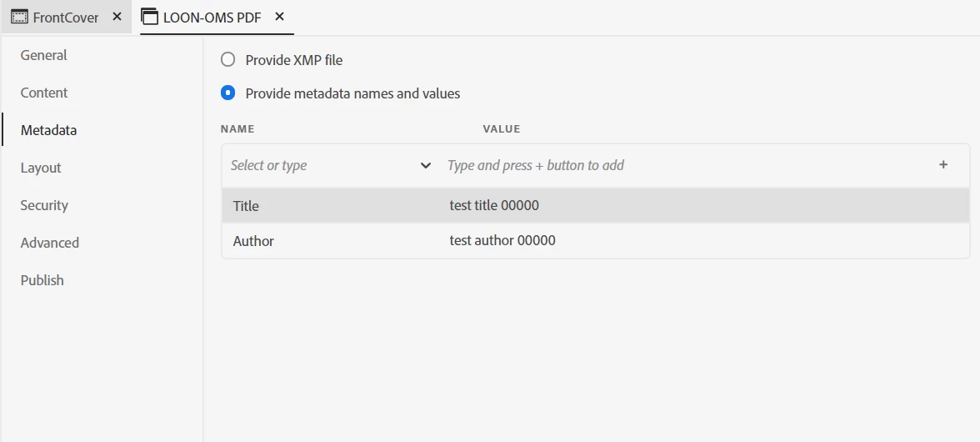The height and width of the screenshot is (442, 980).
Task: Click the test author 00000 value
Action: click(x=502, y=241)
